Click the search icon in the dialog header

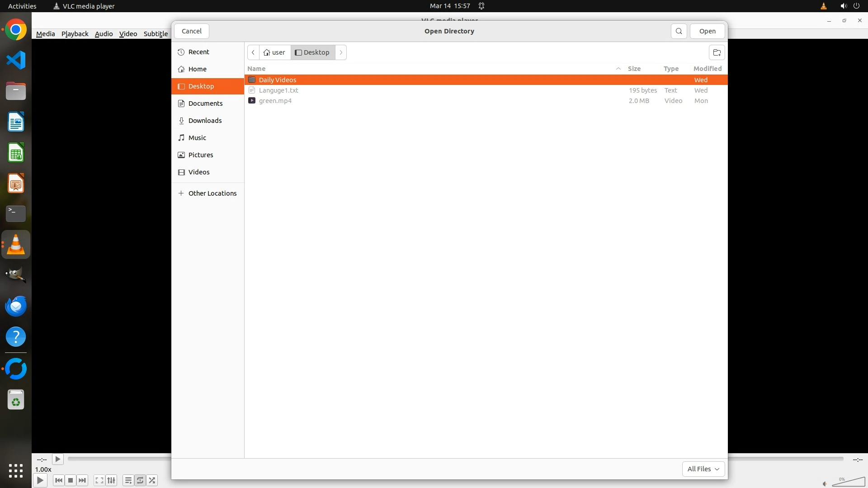point(679,31)
